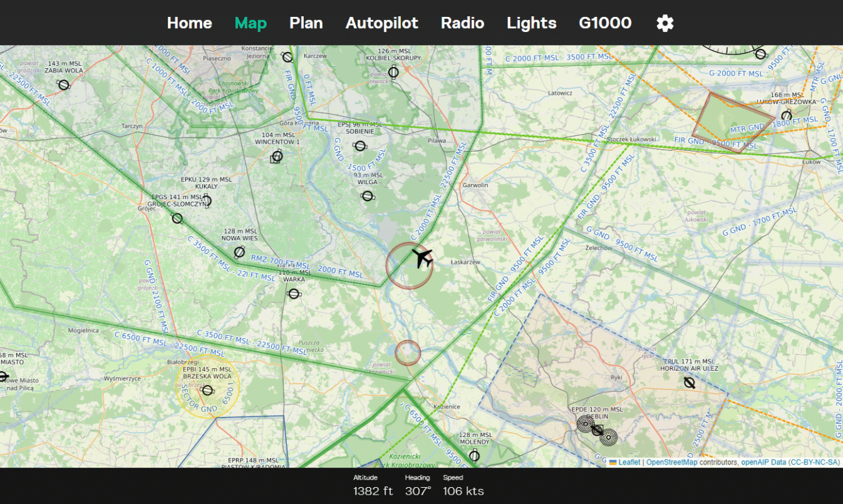Select the Brzeska Wola EPBI airfield marker
Screen dimensions: 843x504
(207, 390)
